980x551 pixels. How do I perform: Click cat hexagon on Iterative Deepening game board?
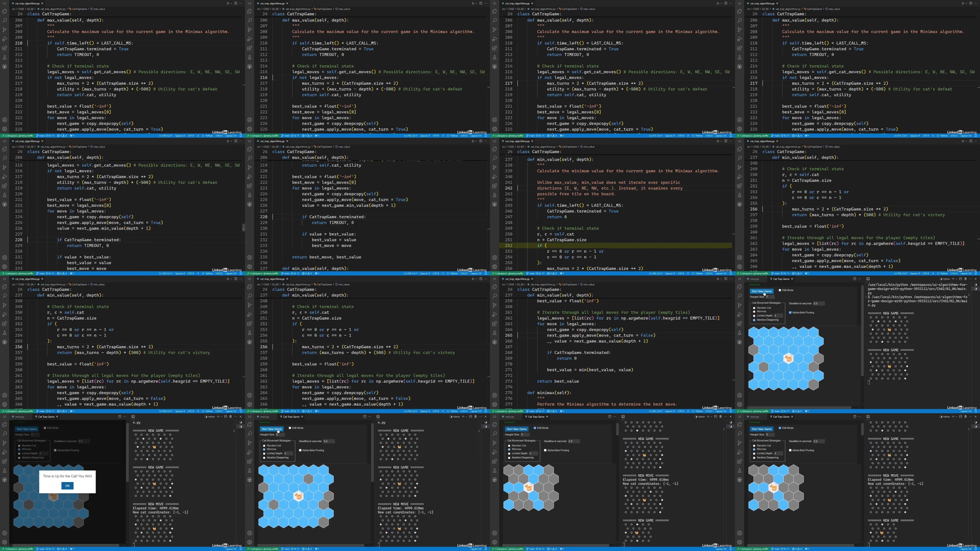point(788,358)
